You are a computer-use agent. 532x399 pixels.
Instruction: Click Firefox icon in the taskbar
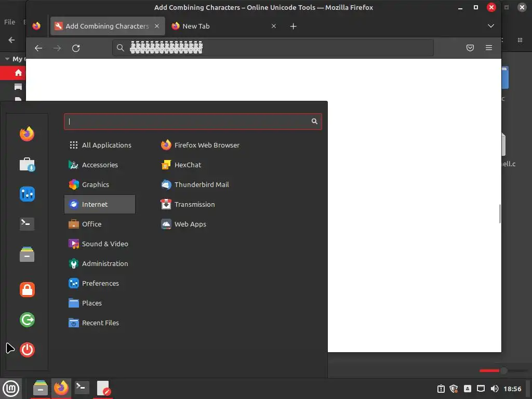(x=61, y=388)
